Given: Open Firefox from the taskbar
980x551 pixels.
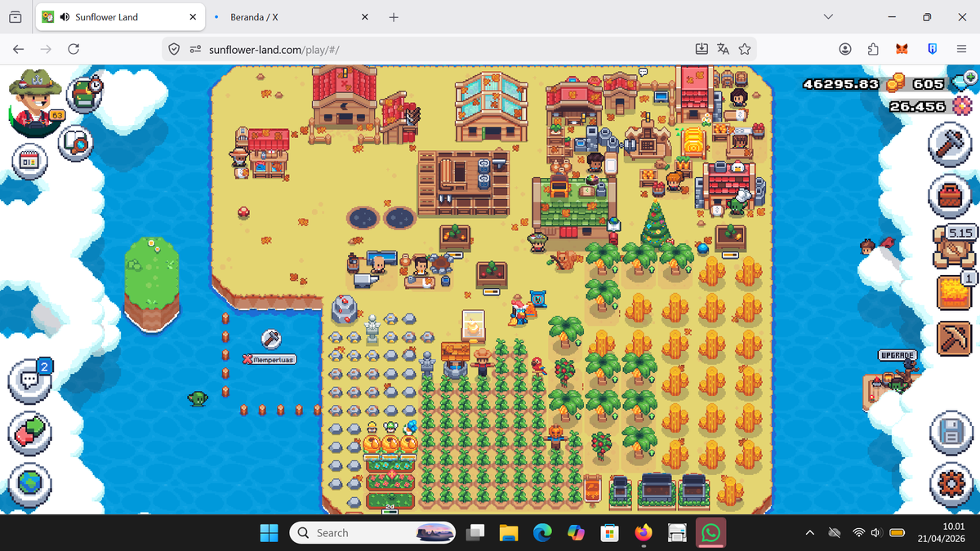Looking at the screenshot, I should (644, 533).
